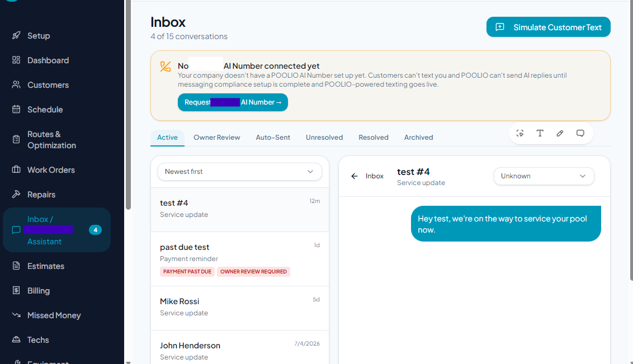Open Work Orders via briefcase icon
This screenshot has height=364, width=633.
[16, 170]
